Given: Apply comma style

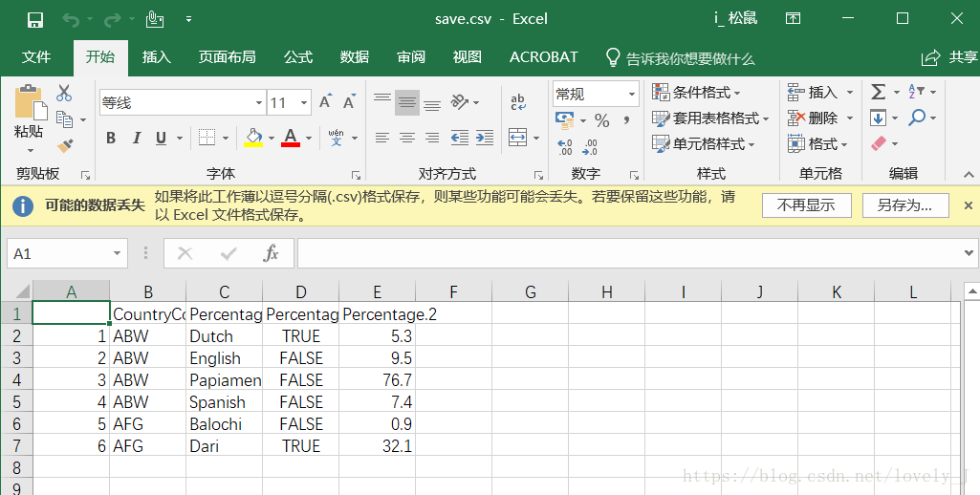Looking at the screenshot, I should (x=626, y=120).
